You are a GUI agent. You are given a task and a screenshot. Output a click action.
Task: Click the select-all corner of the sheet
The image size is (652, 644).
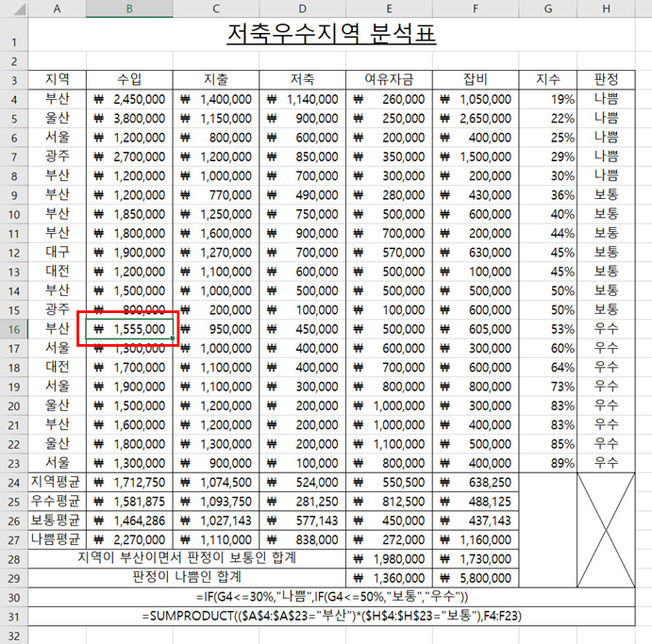point(13,8)
